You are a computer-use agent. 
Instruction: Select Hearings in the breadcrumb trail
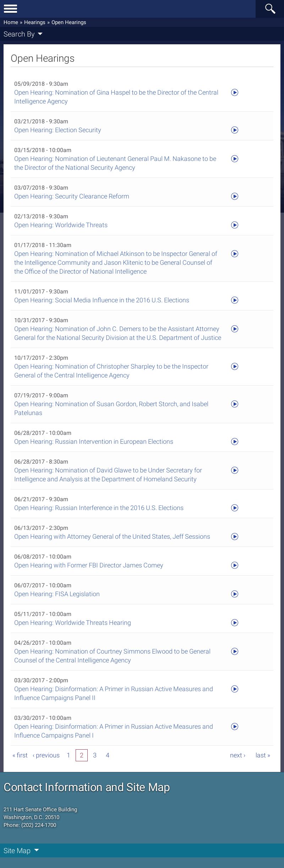(x=34, y=22)
